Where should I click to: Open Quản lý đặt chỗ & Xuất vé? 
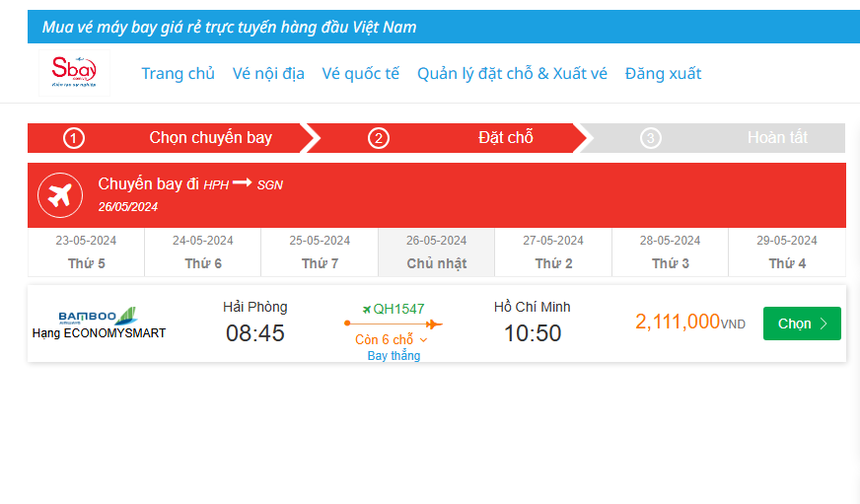(x=512, y=73)
